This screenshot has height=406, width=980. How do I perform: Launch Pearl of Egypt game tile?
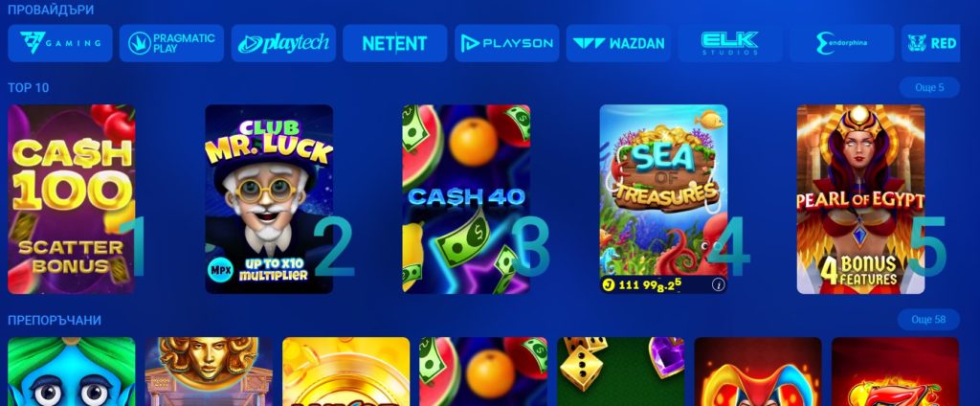(860, 199)
